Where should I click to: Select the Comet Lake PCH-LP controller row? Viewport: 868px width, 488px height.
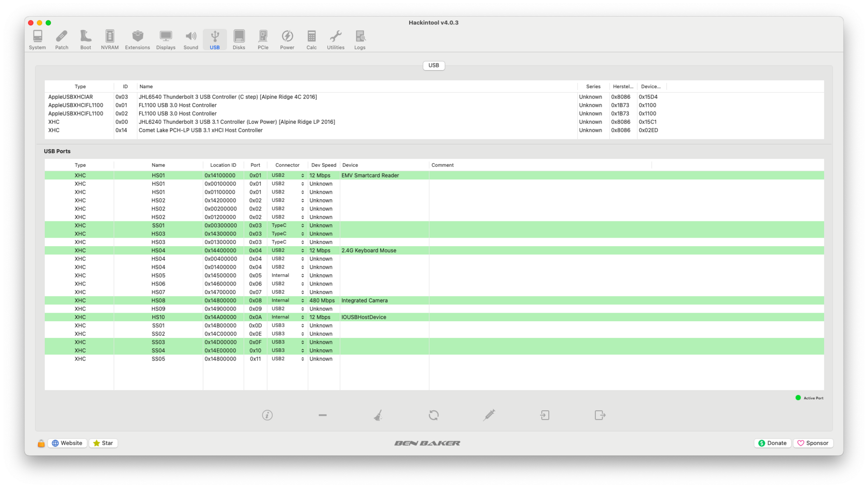click(200, 130)
